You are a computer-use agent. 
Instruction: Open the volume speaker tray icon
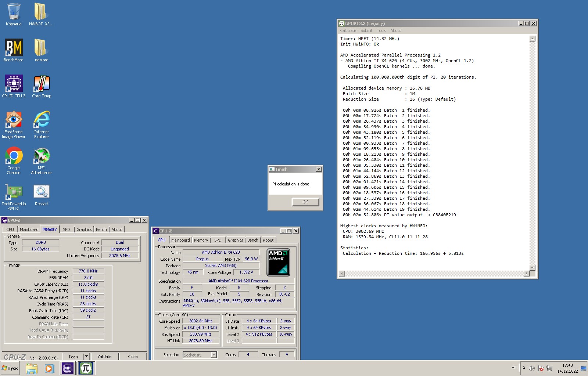[x=531, y=368]
